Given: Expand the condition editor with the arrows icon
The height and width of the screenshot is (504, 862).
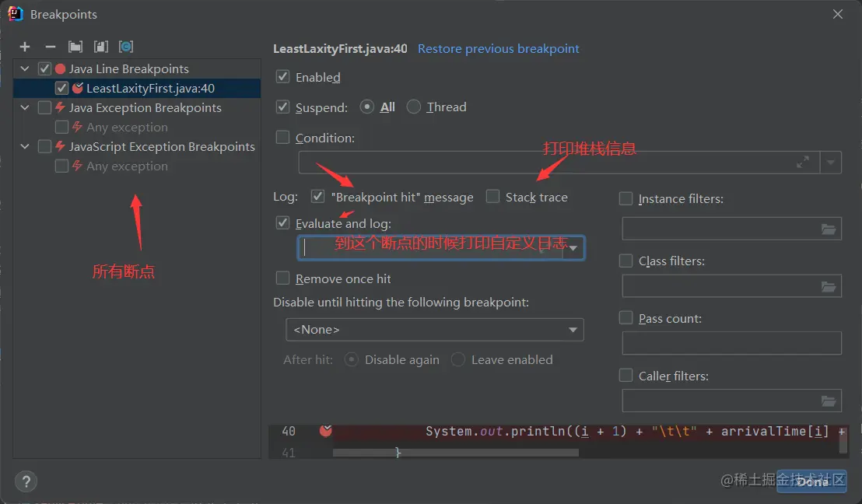Looking at the screenshot, I should (x=803, y=162).
